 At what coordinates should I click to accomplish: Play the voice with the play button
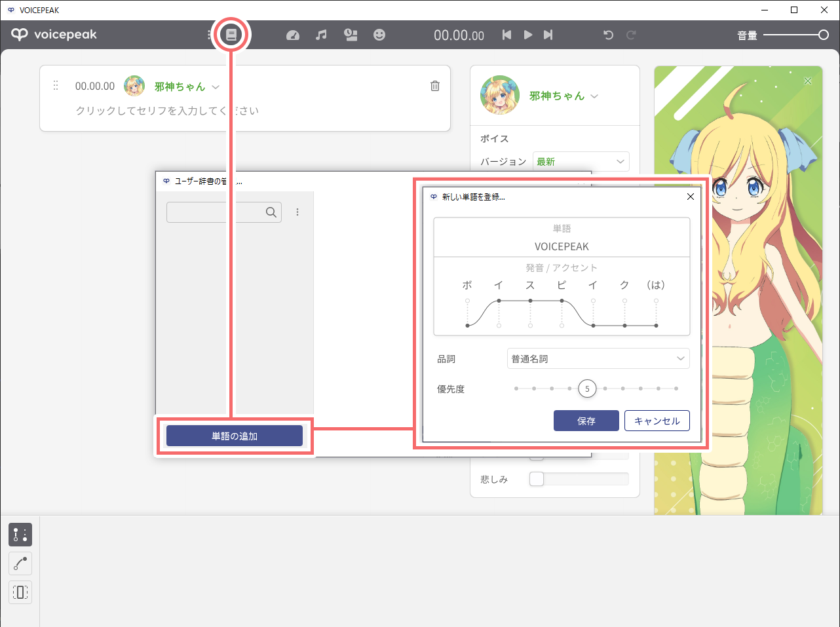527,35
